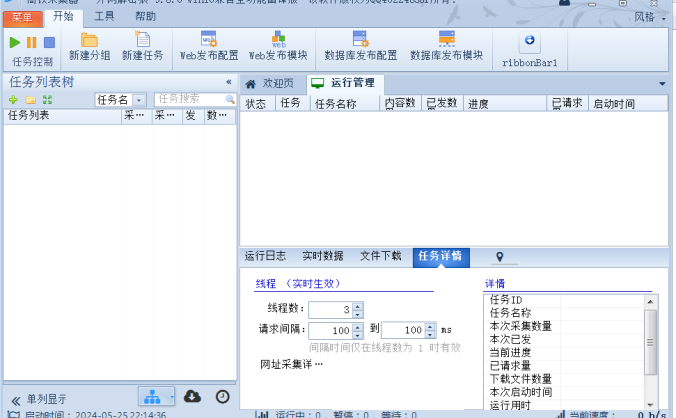The height and width of the screenshot is (418, 676).
Task: Create a new group with 新建分组
Action: click(90, 47)
